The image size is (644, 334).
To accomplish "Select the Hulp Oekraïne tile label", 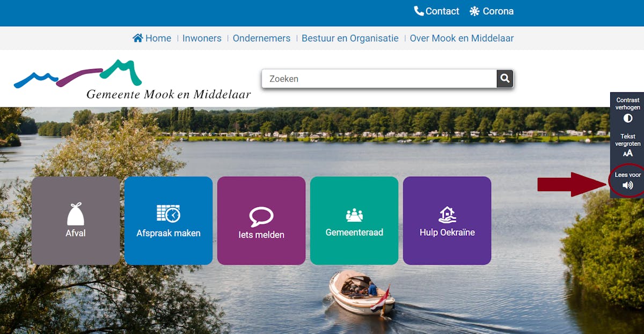I will click(x=447, y=233).
